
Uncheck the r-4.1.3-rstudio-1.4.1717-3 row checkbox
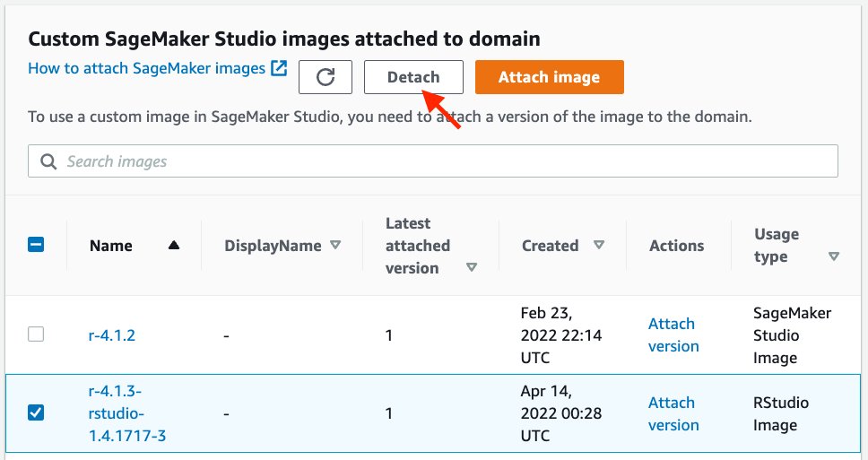[36, 412]
